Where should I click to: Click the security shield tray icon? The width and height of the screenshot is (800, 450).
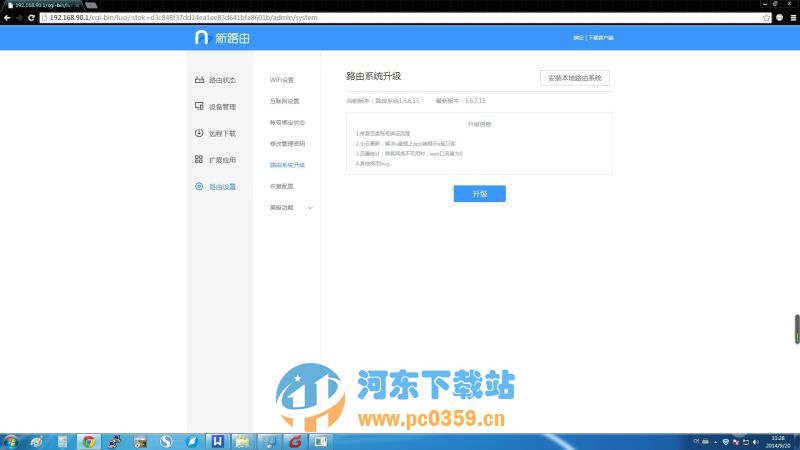pos(726,442)
